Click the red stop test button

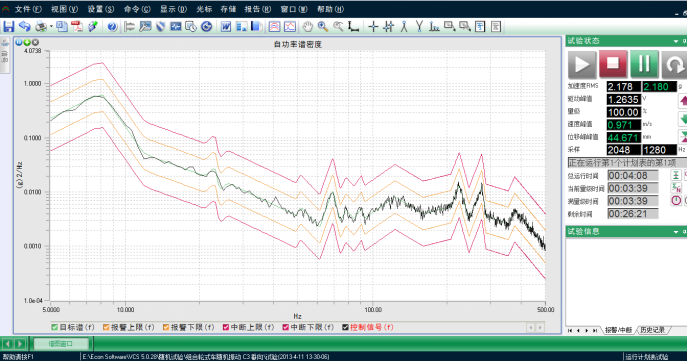tap(613, 64)
